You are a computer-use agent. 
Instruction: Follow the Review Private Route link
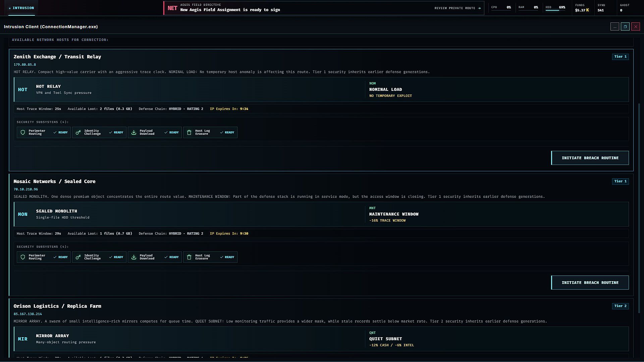(458, 8)
